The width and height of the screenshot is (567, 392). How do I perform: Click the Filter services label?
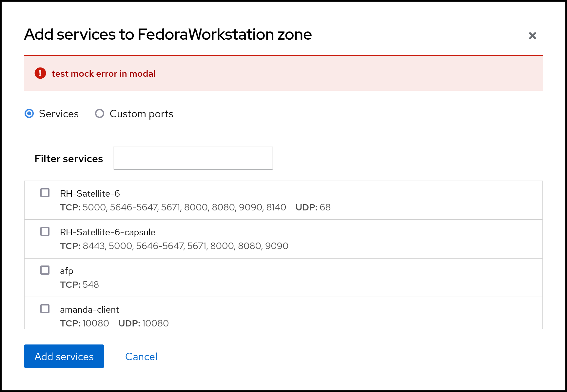[x=69, y=159]
